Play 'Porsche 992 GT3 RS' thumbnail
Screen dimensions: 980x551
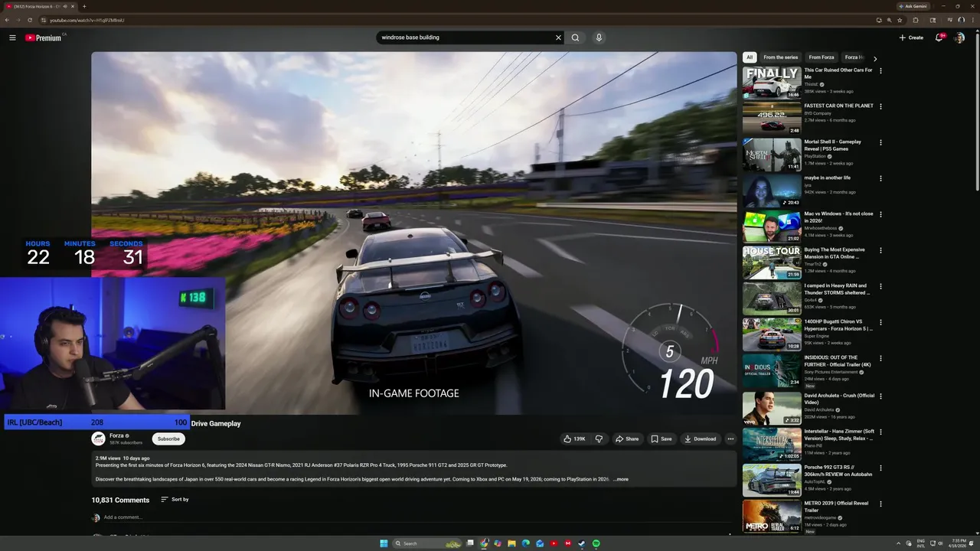tap(772, 480)
